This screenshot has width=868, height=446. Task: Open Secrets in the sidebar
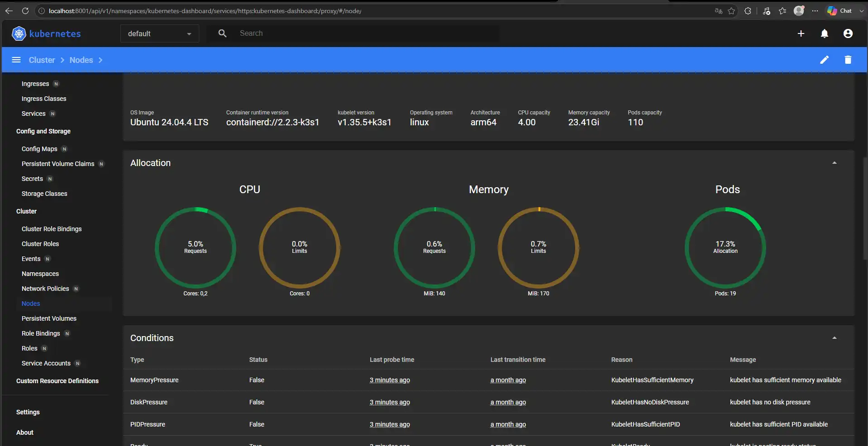[x=32, y=179]
